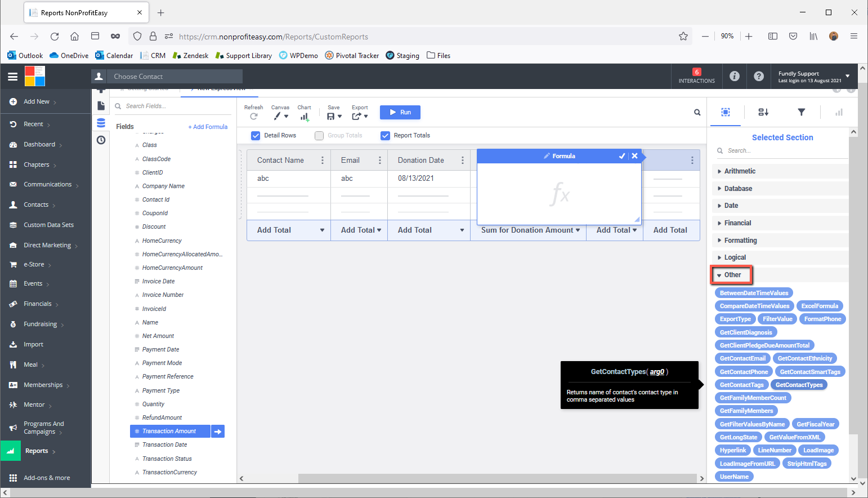This screenshot has width=868, height=498.
Task: Click the browser Reload button
Action: click(55, 37)
